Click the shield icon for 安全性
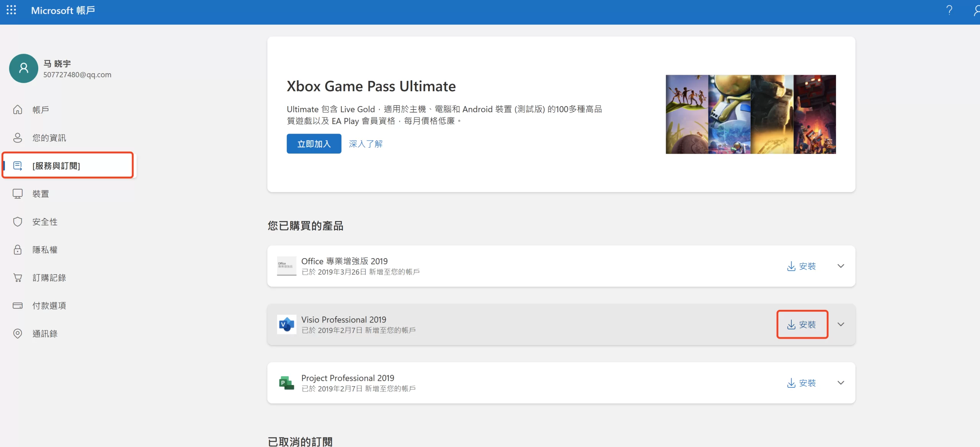980x447 pixels. pyautogui.click(x=18, y=222)
